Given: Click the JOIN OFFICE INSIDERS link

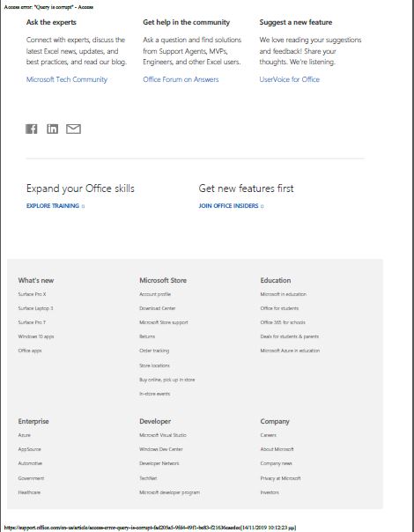Looking at the screenshot, I should click(231, 205).
